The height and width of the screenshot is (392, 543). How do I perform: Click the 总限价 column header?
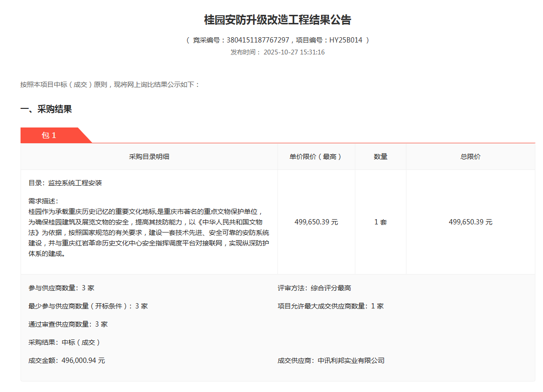470,157
